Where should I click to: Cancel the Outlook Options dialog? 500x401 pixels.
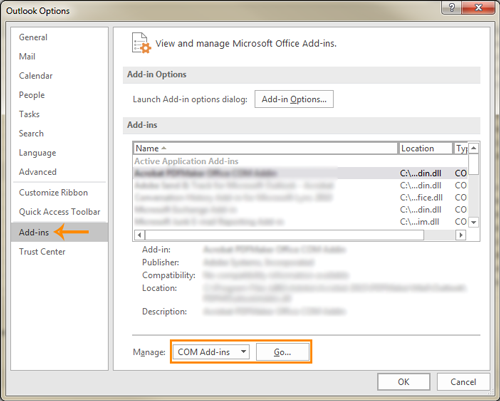tap(463, 382)
